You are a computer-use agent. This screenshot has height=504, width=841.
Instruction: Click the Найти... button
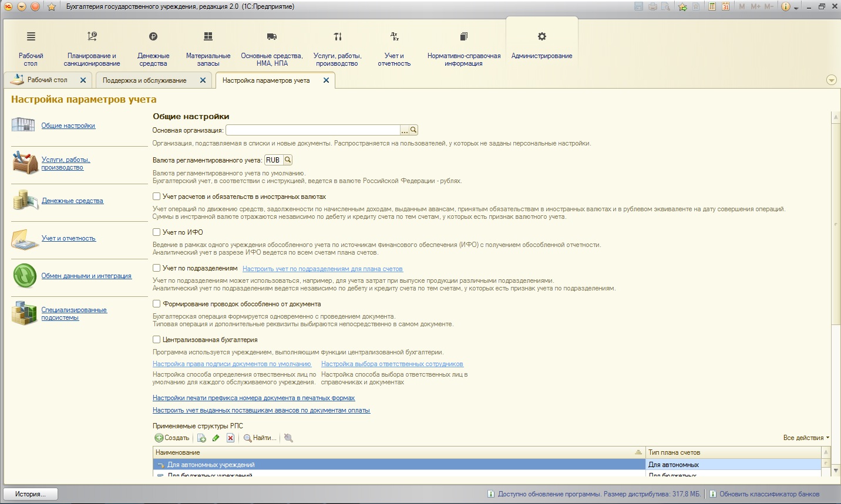[260, 438]
